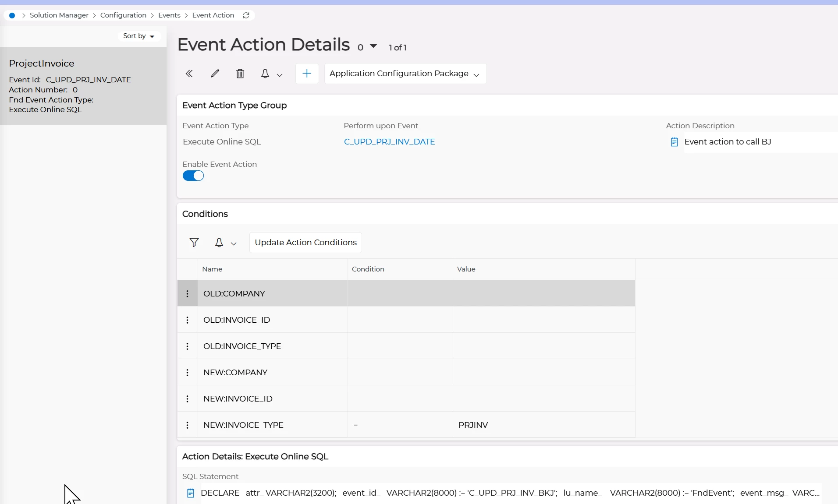Go to Solution Manager in the breadcrumb

(x=59, y=15)
